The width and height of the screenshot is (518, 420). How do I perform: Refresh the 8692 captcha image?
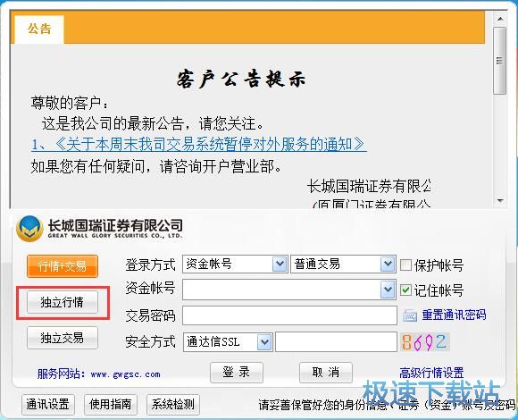click(425, 342)
